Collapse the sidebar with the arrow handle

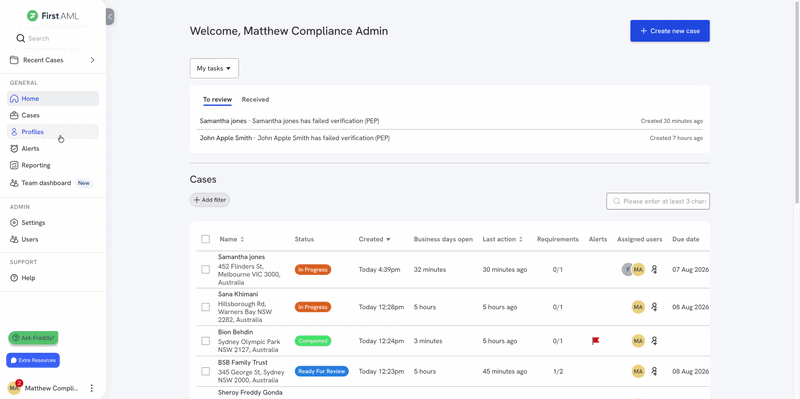click(x=110, y=17)
